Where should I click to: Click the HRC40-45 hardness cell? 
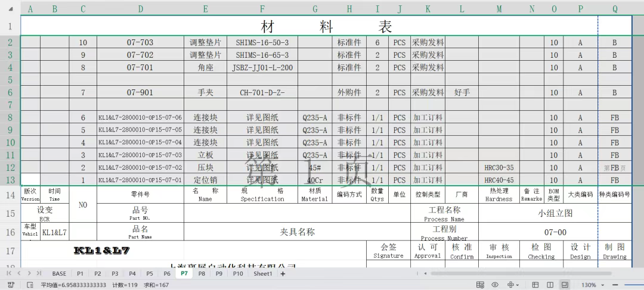pos(499,180)
